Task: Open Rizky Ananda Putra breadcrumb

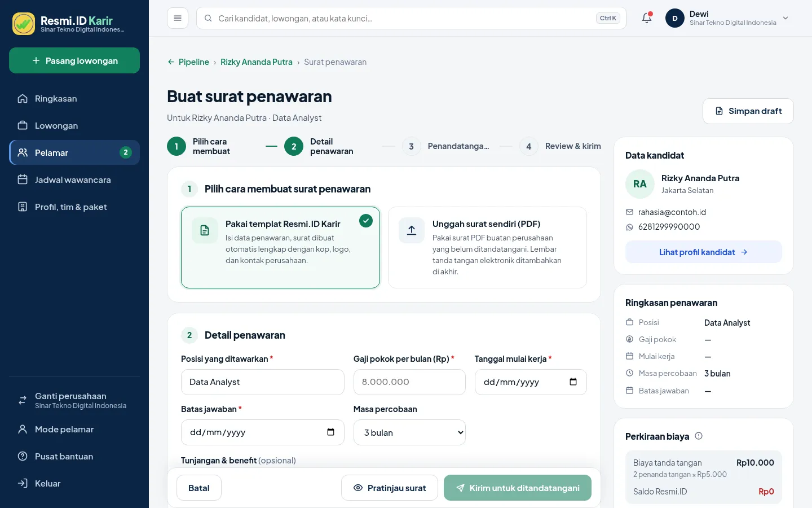Action: click(257, 62)
